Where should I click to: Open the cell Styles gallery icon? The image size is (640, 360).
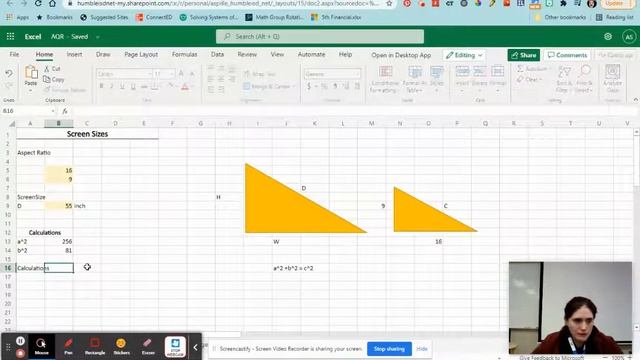pos(436,72)
